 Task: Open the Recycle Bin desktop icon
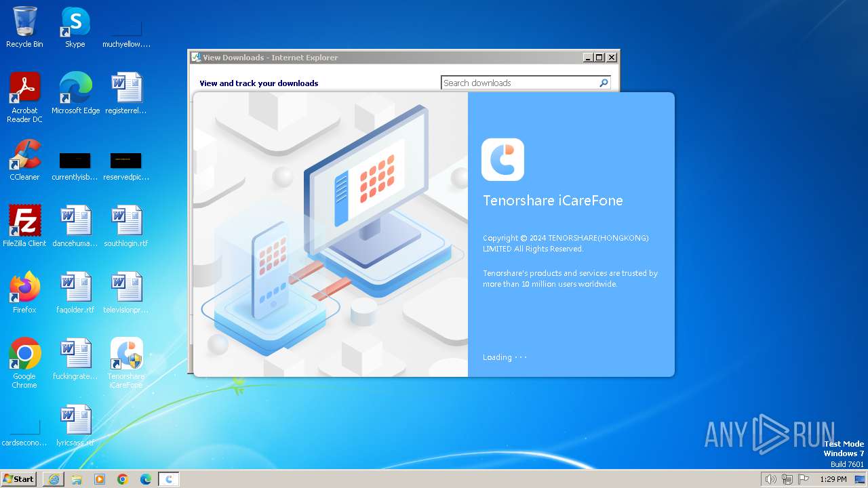(24, 27)
